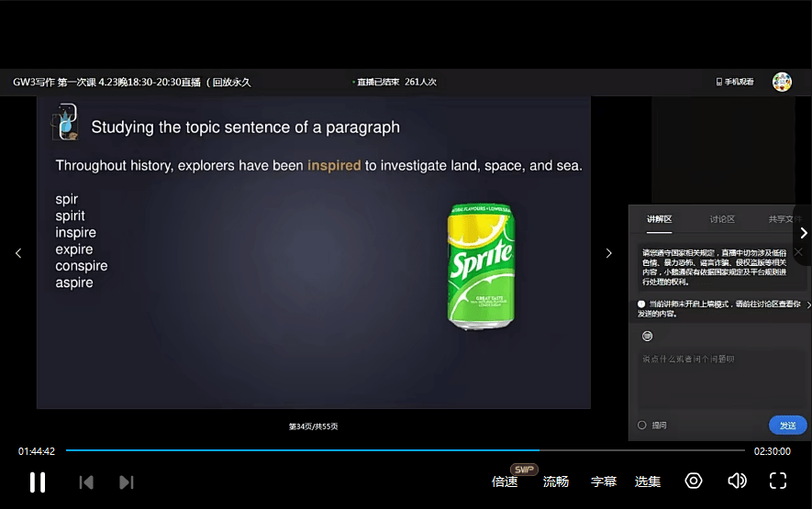Click the slide logo icon beside heading
Screen dimensions: 812x509
pyautogui.click(x=65, y=122)
